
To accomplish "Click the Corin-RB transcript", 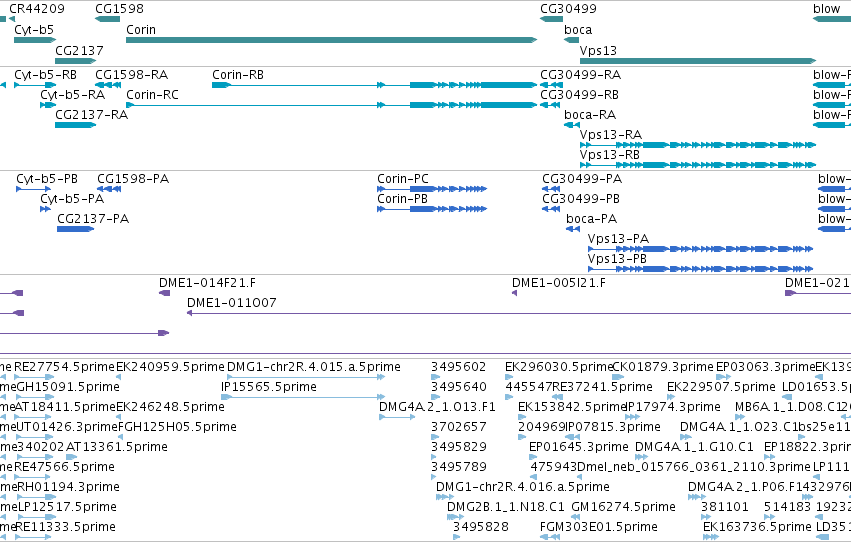I will tap(374, 85).
